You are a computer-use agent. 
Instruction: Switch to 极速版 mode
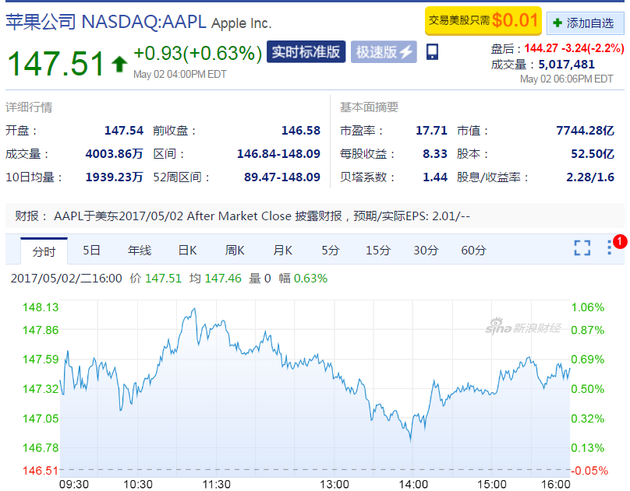(x=384, y=52)
